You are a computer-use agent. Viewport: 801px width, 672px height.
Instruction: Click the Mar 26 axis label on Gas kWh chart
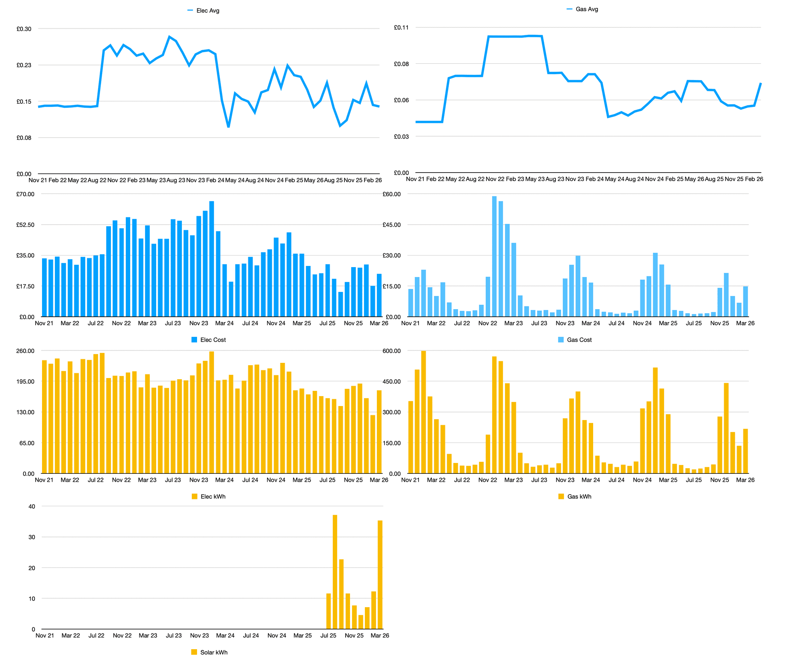click(746, 479)
